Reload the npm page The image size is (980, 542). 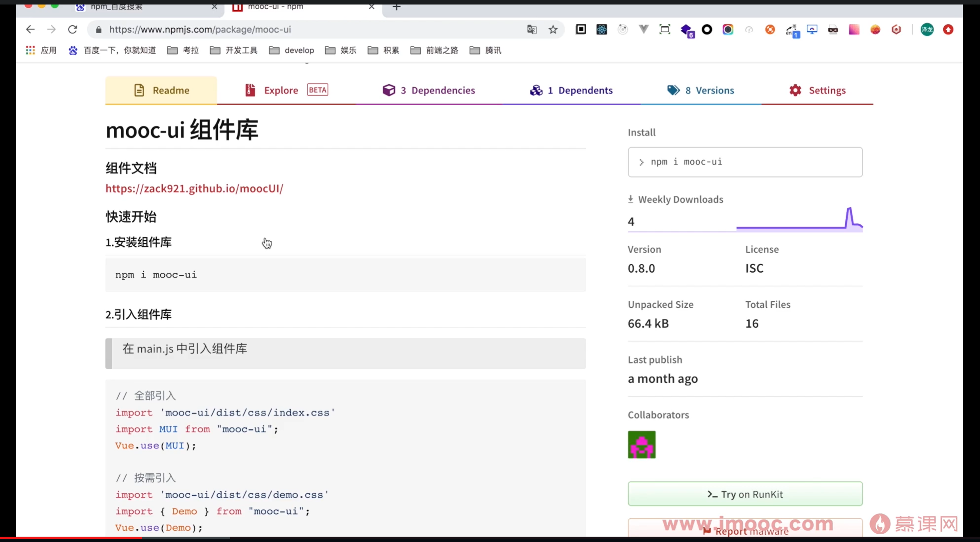click(73, 29)
